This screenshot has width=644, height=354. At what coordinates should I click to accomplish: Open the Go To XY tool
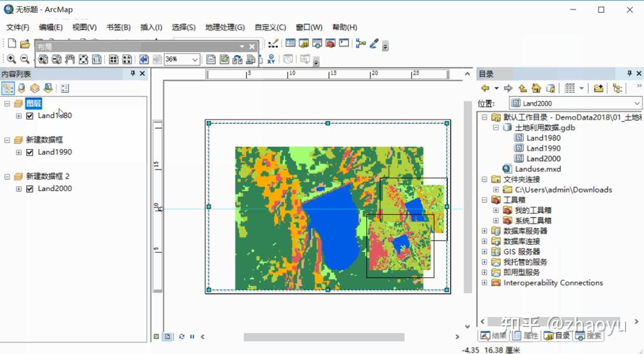coord(271,59)
